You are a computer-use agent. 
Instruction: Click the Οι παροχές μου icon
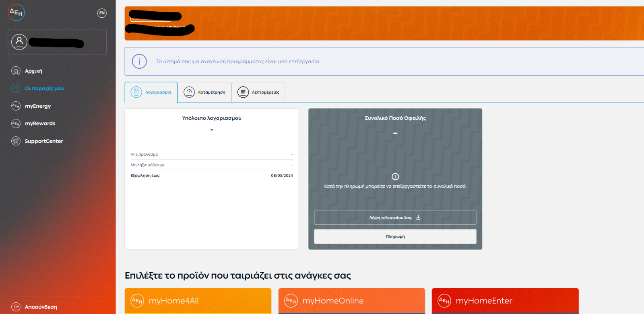pos(16,88)
